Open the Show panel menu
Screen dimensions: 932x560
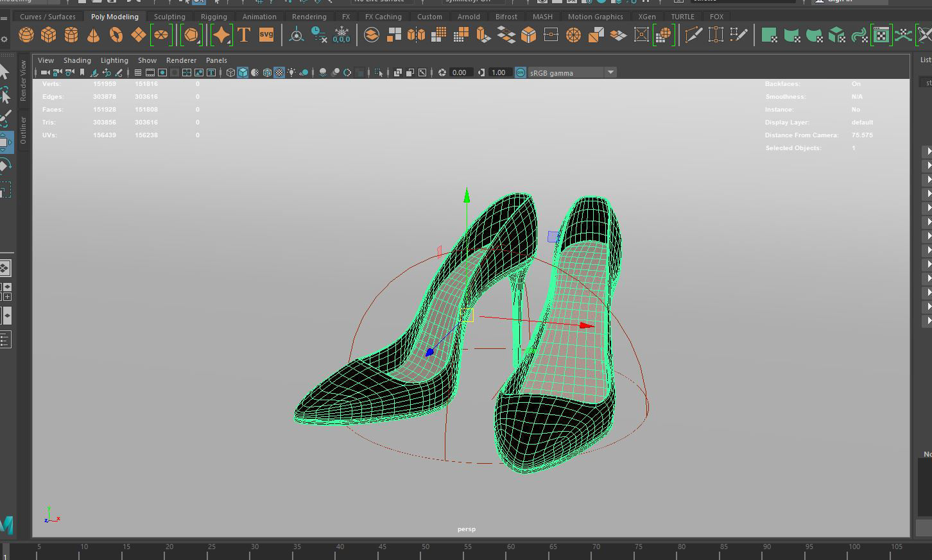coord(147,60)
